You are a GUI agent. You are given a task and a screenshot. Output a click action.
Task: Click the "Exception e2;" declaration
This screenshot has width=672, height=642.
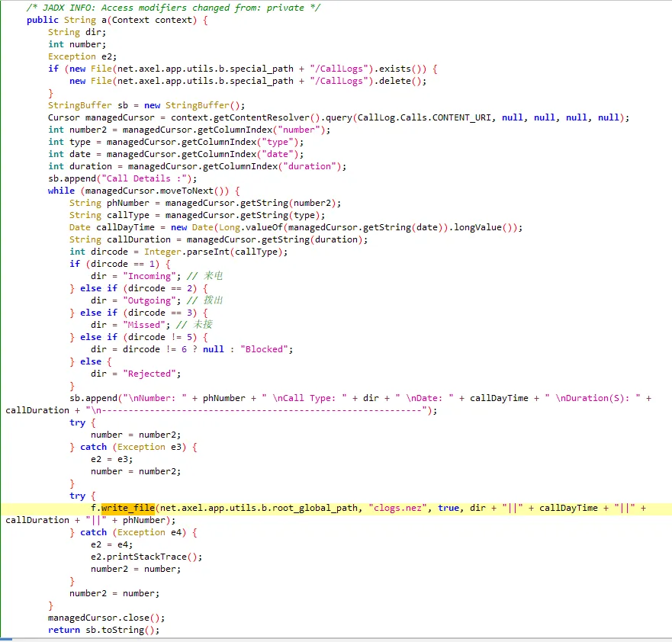[82, 56]
